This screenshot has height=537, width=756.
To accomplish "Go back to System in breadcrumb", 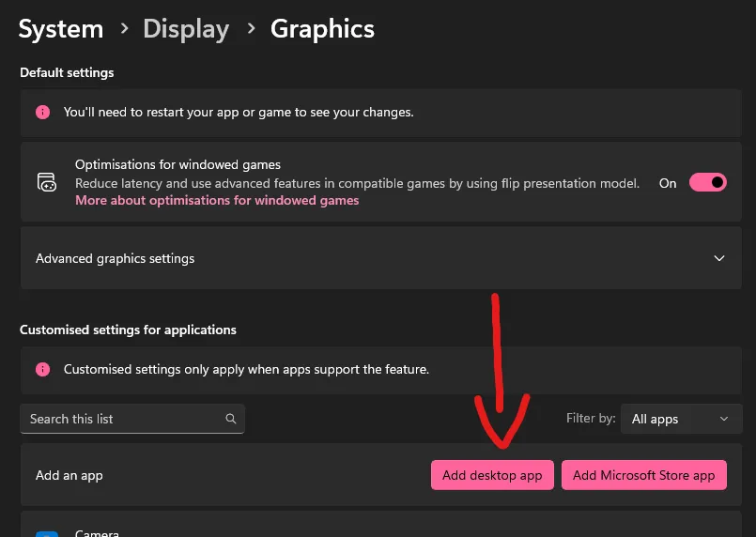I will (x=61, y=29).
